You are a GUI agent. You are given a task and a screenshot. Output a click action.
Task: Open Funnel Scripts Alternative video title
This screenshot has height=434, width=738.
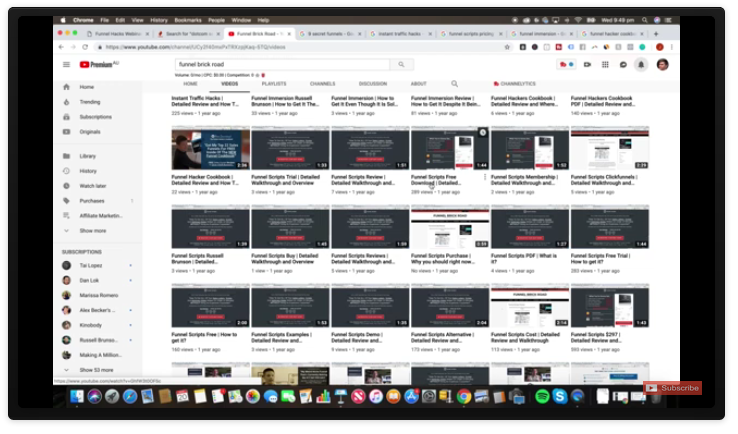pos(442,338)
